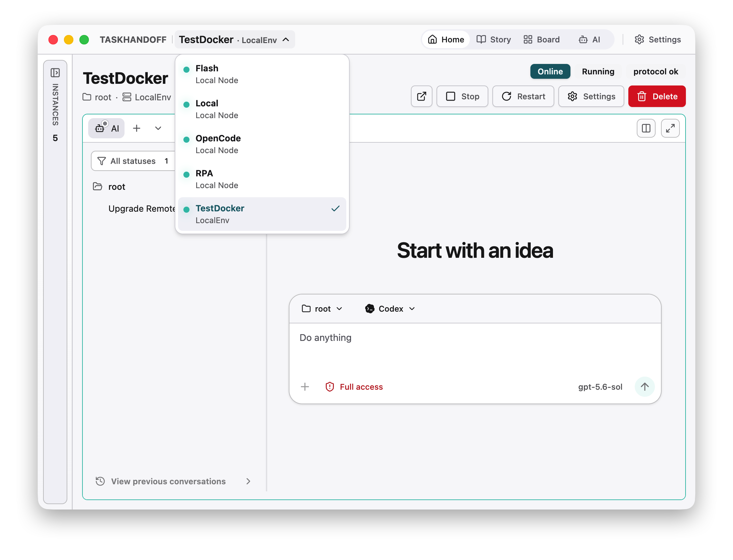Open the All statuses filter
The image size is (733, 560).
pyautogui.click(x=133, y=161)
